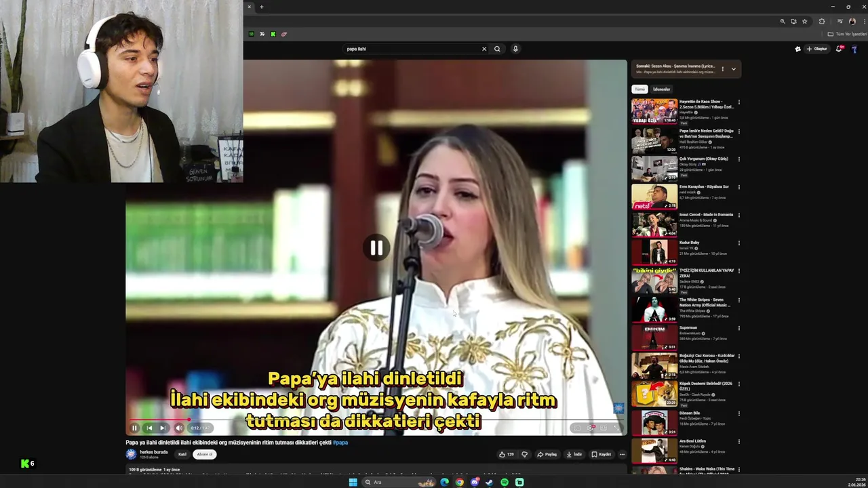Image resolution: width=868 pixels, height=488 pixels.
Task: Click the search magnifier button
Action: click(497, 49)
